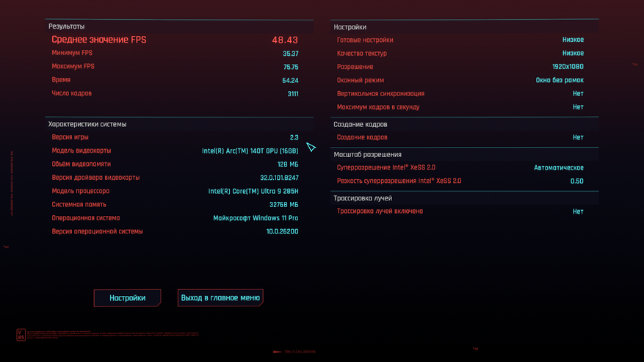Click the Разрешение value 1920x1080
Screen dimensions: 644x362
pos(568,67)
